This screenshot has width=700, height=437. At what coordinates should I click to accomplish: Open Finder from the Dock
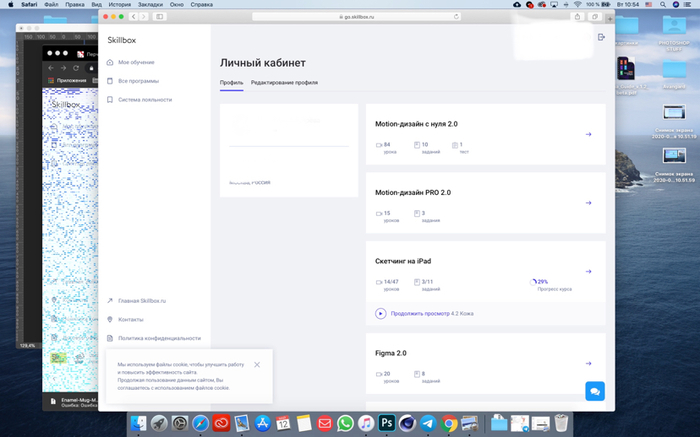click(138, 423)
